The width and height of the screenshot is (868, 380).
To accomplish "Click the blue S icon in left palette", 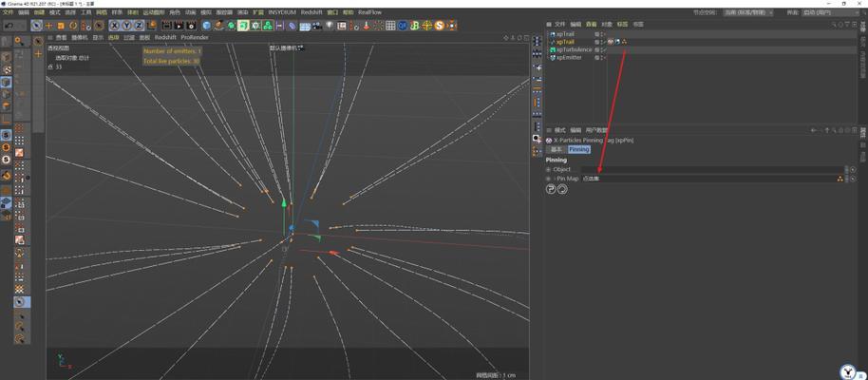I will click(x=6, y=135).
